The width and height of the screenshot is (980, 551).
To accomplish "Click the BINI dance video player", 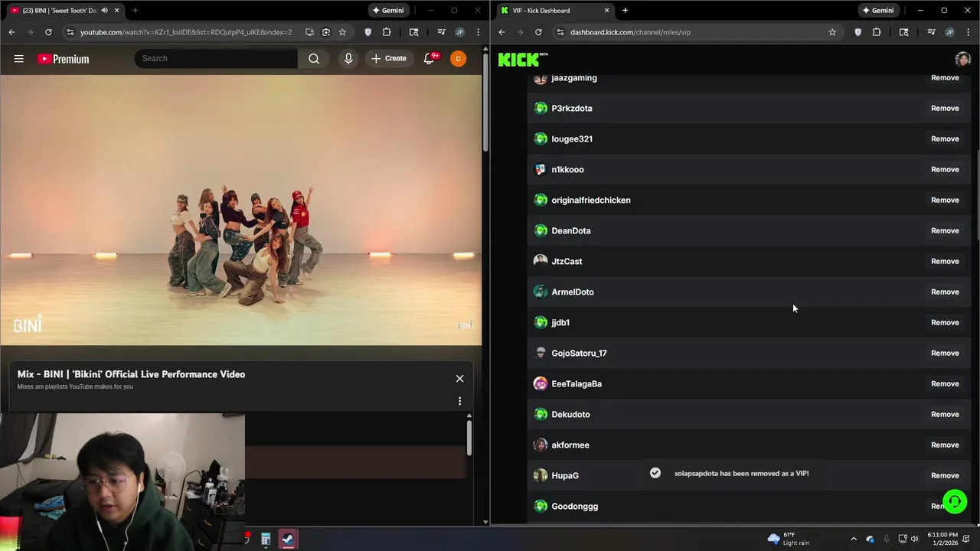I will (x=240, y=210).
